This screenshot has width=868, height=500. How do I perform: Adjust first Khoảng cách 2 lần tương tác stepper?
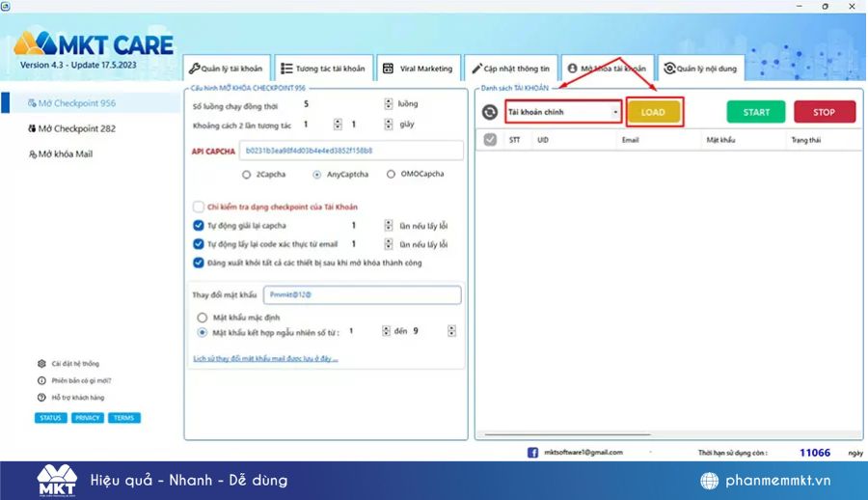(338, 125)
